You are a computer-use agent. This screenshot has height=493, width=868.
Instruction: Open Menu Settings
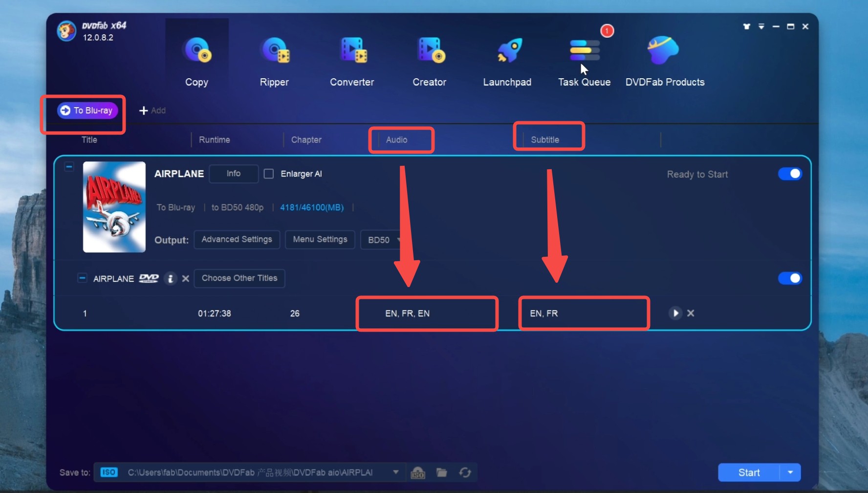click(320, 240)
